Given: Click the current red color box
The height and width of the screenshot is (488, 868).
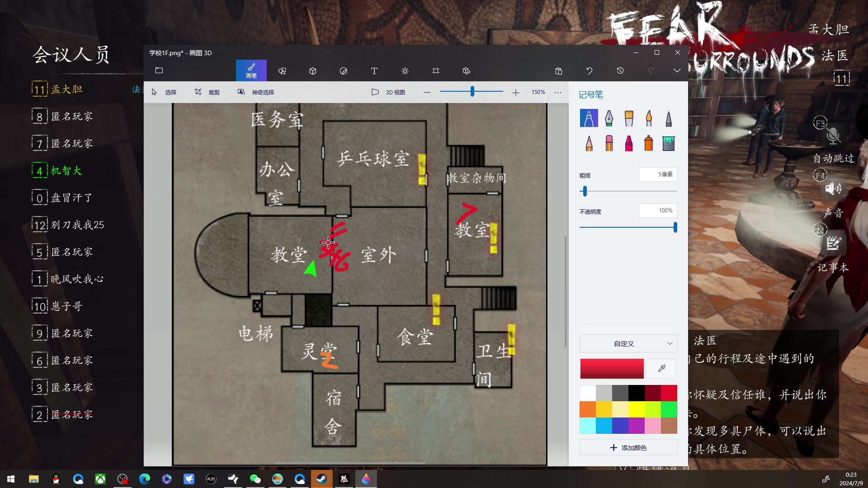Looking at the screenshot, I should click(x=612, y=369).
